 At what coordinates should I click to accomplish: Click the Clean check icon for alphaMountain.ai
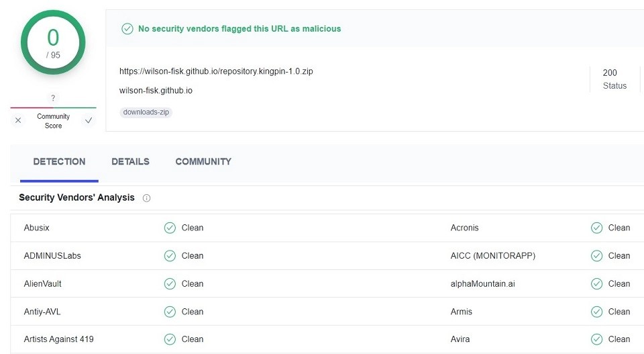click(x=597, y=283)
